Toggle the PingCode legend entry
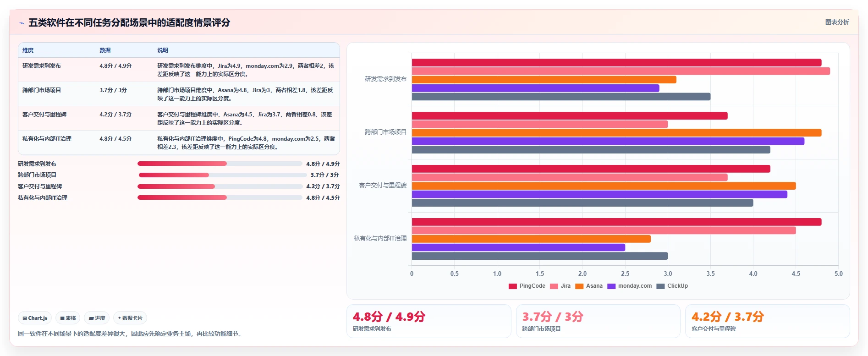Viewport: 868px width, 356px height. [527, 286]
